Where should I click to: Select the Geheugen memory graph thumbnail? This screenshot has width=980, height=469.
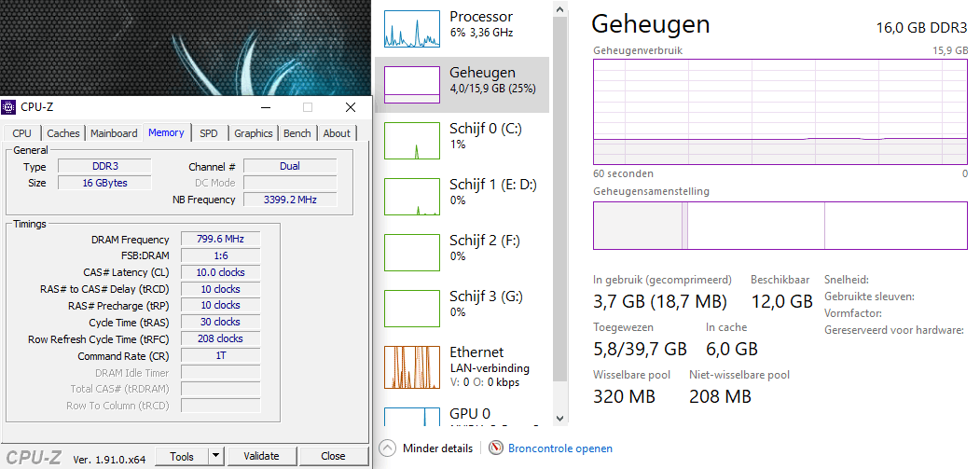coord(411,85)
